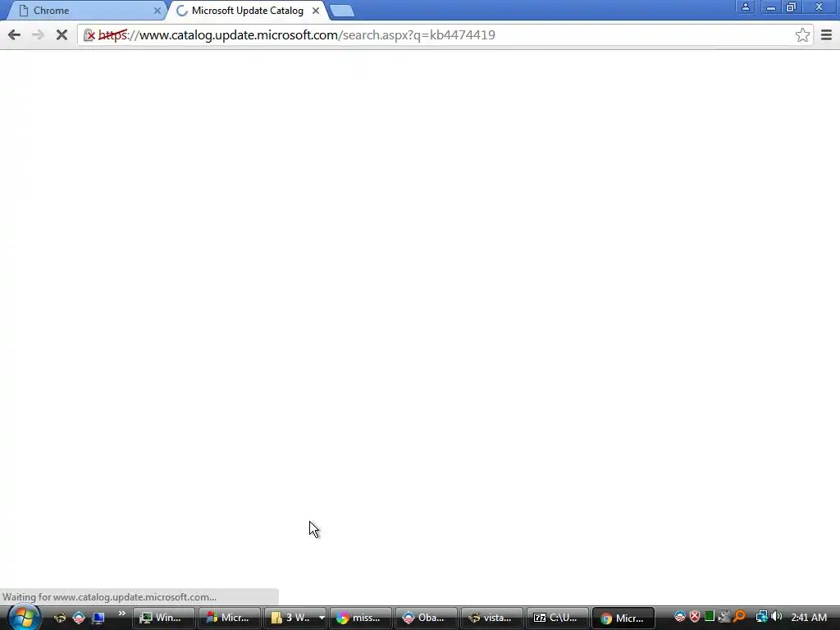Click the Show Desktop quick launch icon
The image size is (840, 630).
tap(98, 618)
